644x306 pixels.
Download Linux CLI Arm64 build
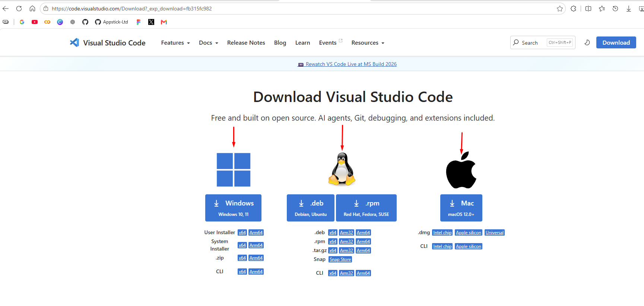[x=363, y=273]
